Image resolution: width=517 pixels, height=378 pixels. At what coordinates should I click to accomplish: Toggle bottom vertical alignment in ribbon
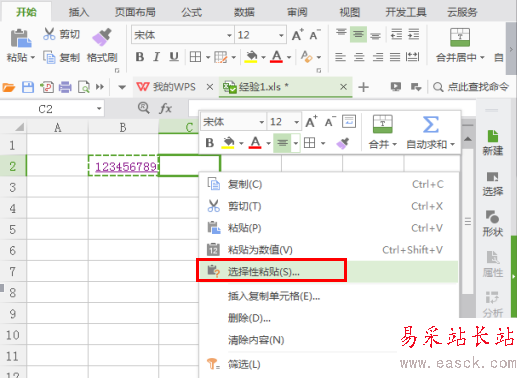pos(375,35)
